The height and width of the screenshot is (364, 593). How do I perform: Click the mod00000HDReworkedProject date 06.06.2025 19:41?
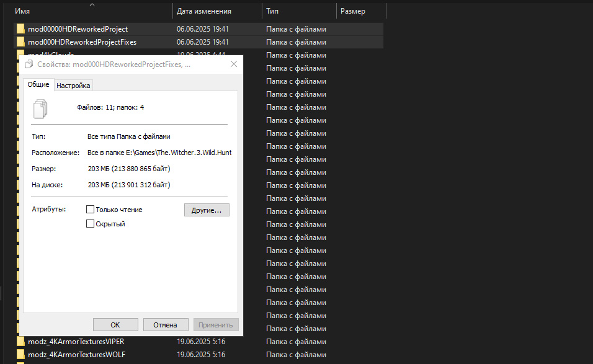click(202, 29)
